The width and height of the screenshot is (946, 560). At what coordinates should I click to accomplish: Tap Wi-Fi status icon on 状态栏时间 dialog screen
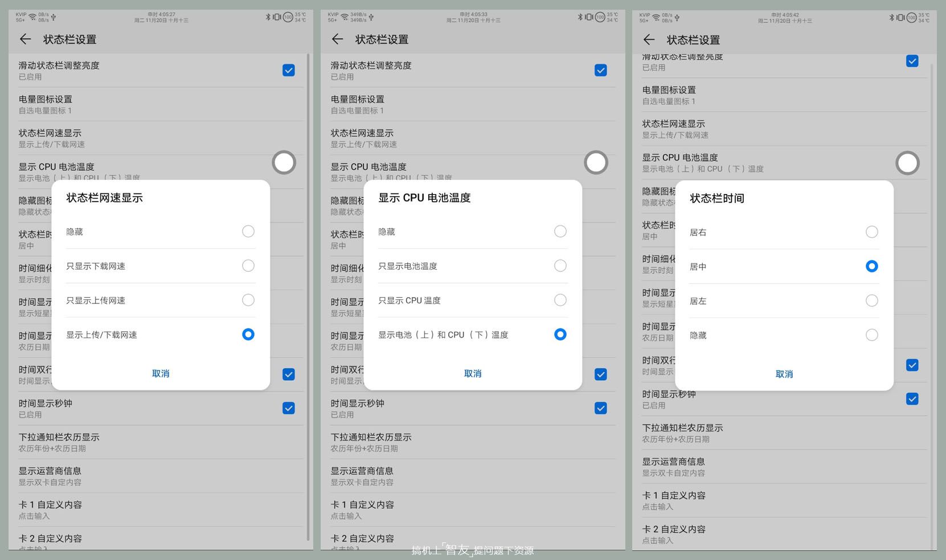pyautogui.click(x=656, y=18)
